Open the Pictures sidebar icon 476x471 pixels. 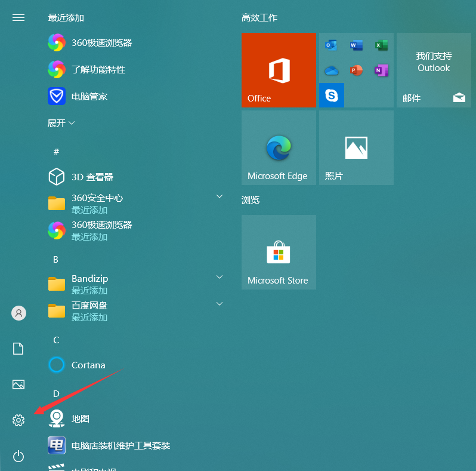tap(18, 384)
